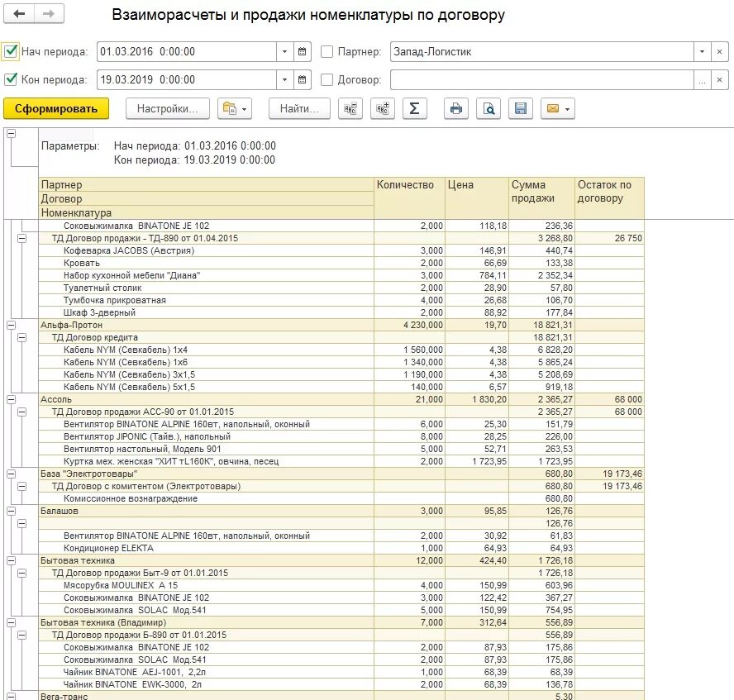Select Мясорубка MOULINEX А 15 row

pyautogui.click(x=341, y=585)
